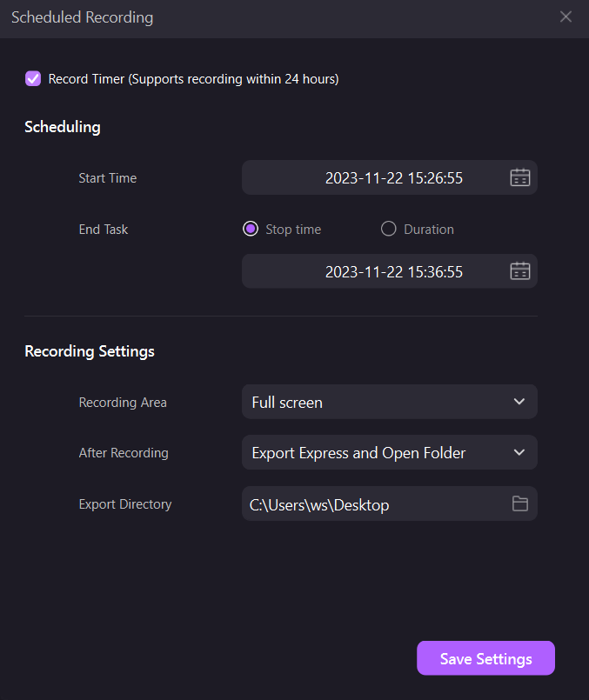
Task: Click the Start Time date field 15:26:55
Action: click(393, 178)
